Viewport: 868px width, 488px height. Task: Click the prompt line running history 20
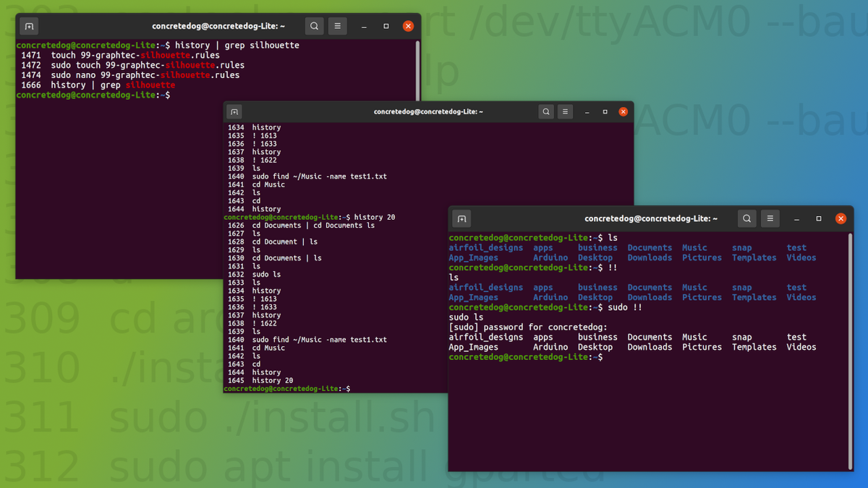pos(310,217)
